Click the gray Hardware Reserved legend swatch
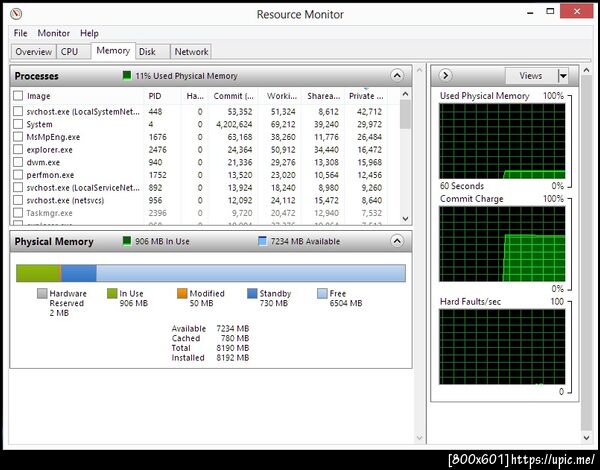This screenshot has height=470, width=600. (42, 294)
